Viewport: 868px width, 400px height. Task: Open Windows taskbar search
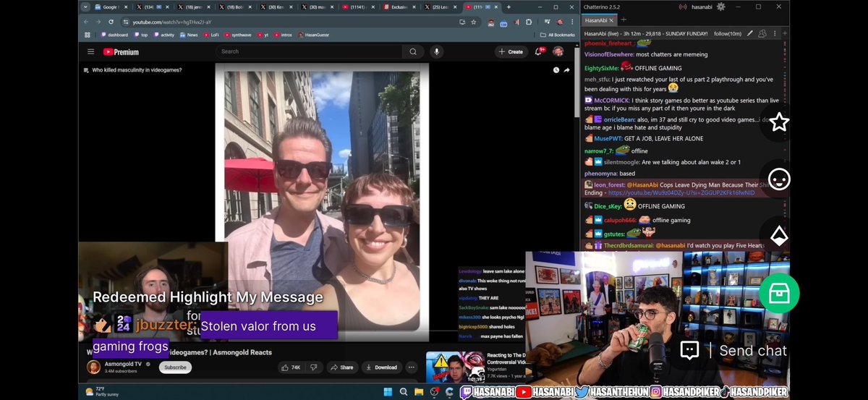(x=403, y=391)
